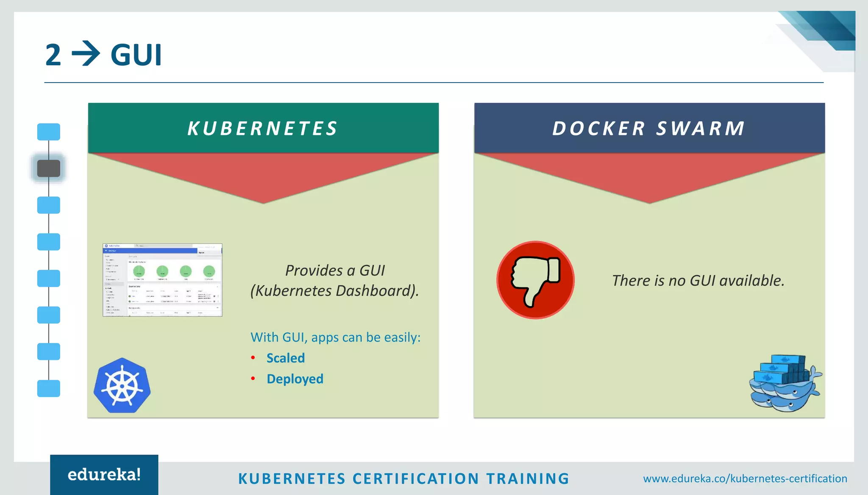Select the third timeline marker

click(49, 205)
